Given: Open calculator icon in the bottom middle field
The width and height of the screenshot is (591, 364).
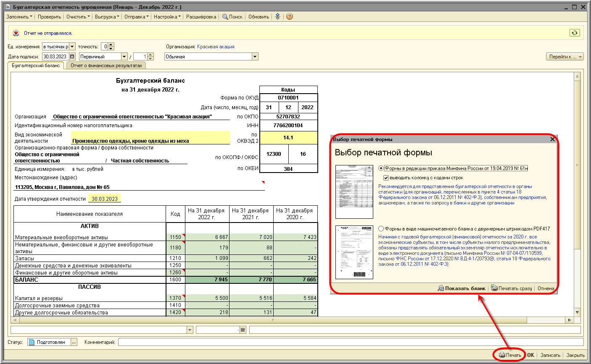Looking at the screenshot, I should (x=243, y=330).
